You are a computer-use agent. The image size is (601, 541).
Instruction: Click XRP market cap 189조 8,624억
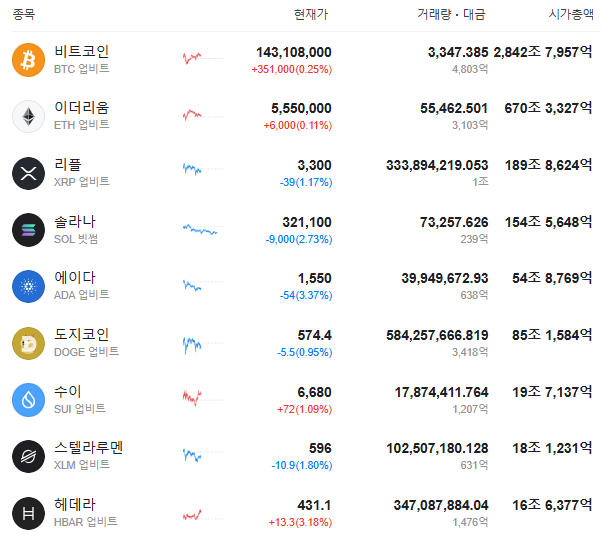click(x=548, y=165)
